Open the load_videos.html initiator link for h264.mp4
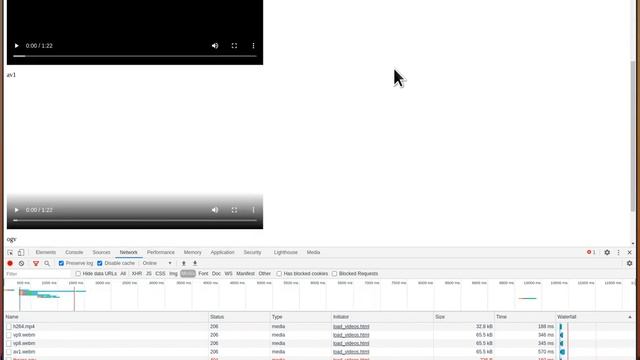 tap(351, 327)
